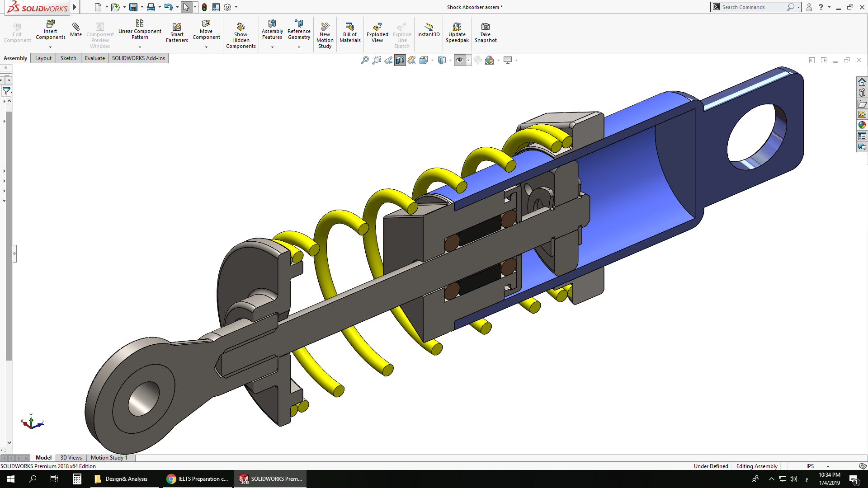Click Update Speedpak icon
The image size is (868, 488).
point(457,27)
